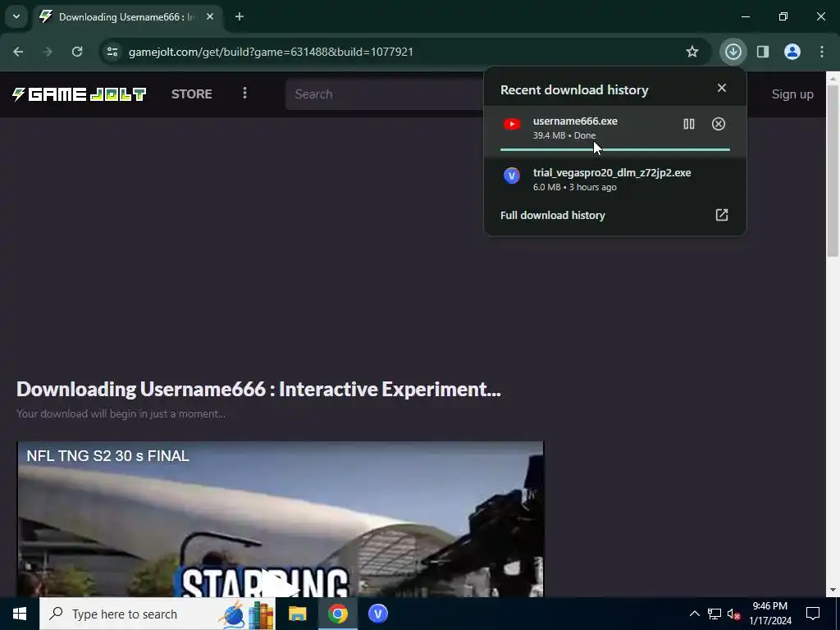Screen dimensions: 840x630
Task: Click the page vertical scrollbar thumb
Action: (833, 171)
